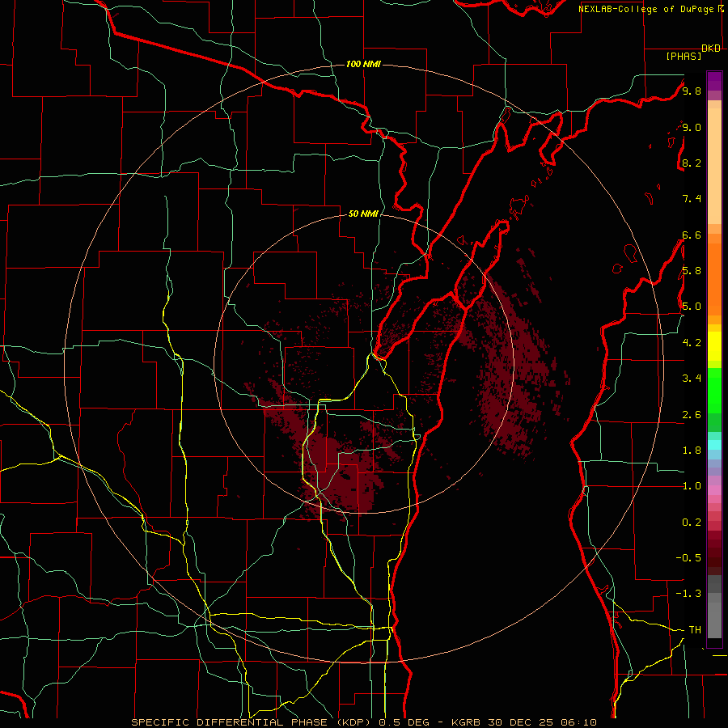Click the NEXLAB-College of DuPage label
Viewport: 728px width, 728px height.
[x=647, y=9]
